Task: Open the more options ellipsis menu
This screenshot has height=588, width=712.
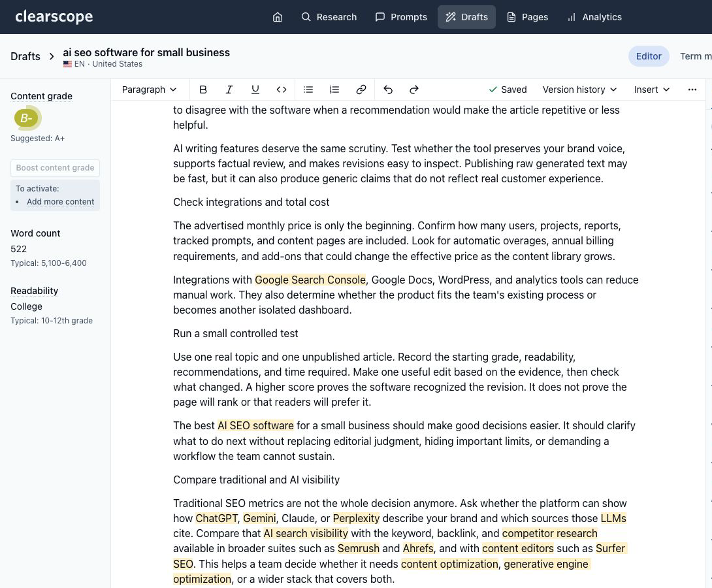Action: pyautogui.click(x=692, y=90)
